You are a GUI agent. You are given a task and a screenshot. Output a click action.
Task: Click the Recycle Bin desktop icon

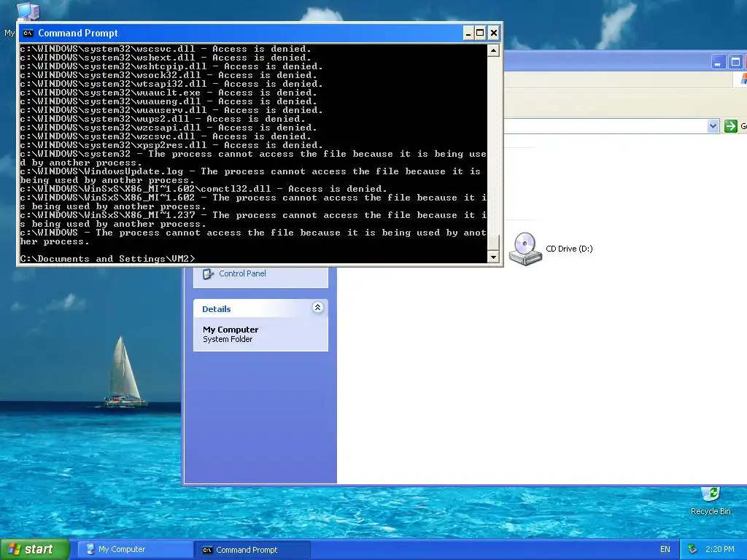(x=711, y=494)
